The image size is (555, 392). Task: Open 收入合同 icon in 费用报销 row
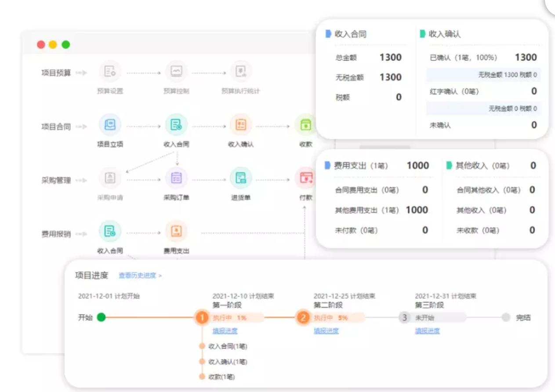pos(110,231)
